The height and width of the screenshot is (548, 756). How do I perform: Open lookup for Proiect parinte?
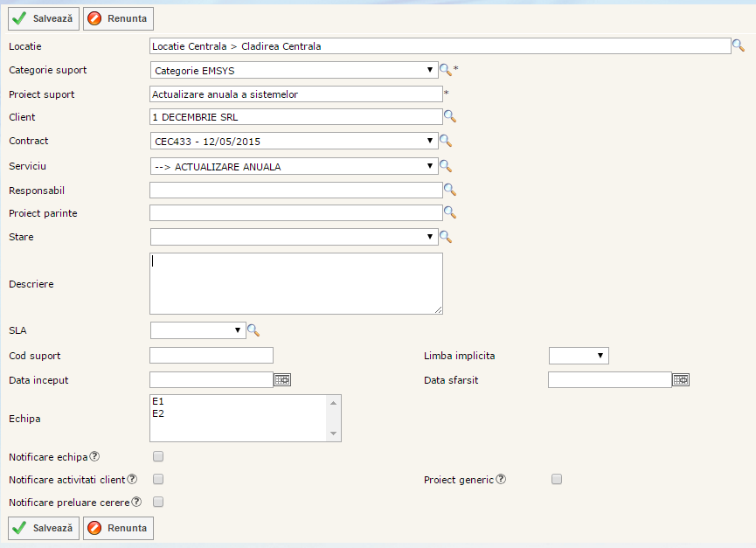(450, 212)
